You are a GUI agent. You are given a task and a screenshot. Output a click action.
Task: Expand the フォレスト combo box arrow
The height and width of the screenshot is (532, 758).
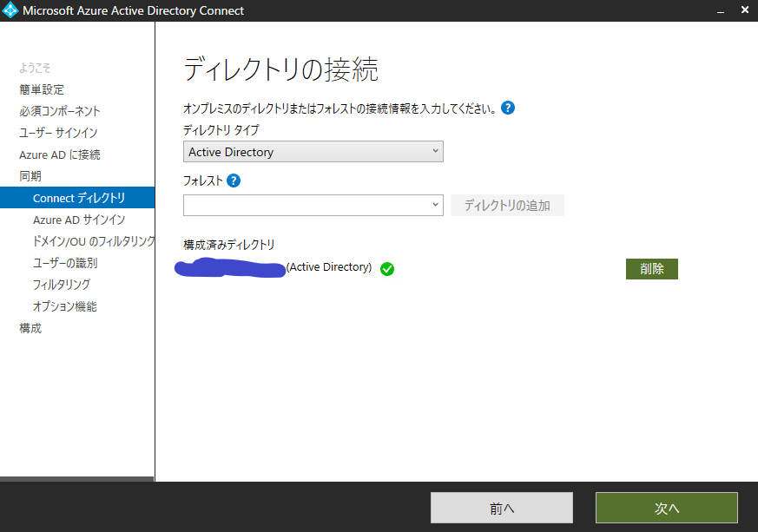[x=435, y=205]
